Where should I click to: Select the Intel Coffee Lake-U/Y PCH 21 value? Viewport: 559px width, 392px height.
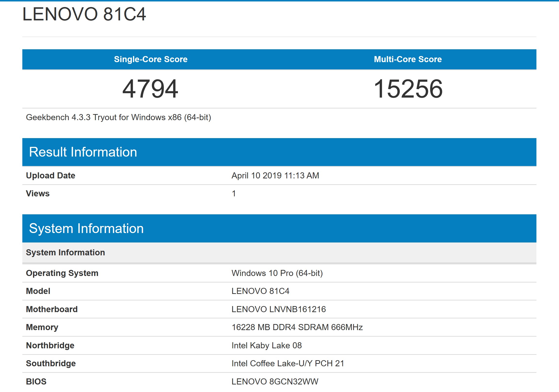click(288, 364)
